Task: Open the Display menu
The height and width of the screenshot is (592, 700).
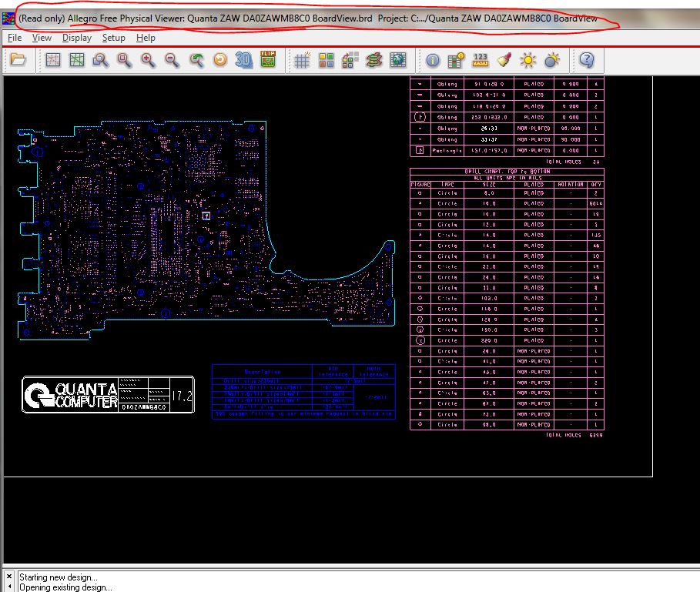Action: click(77, 38)
